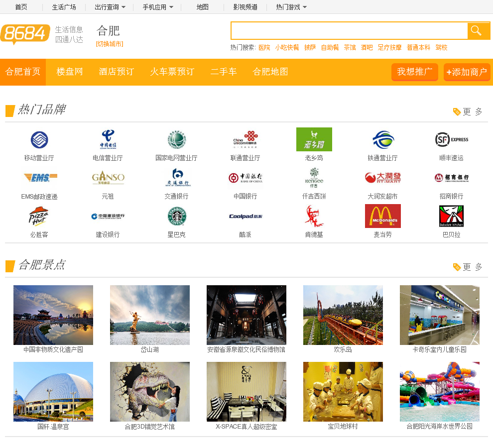Image resolution: width=493 pixels, height=448 pixels.
Task: Open the Kengee 仟吉西饼 logo
Action: click(314, 178)
